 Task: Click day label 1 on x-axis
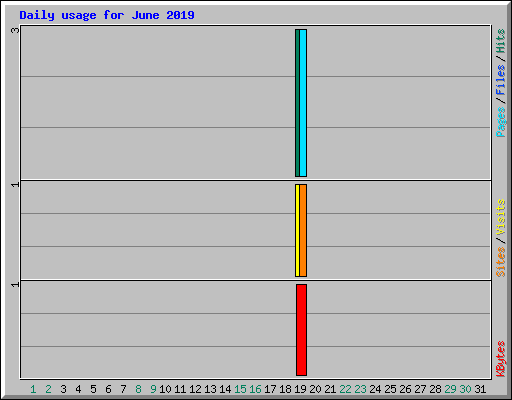pyautogui.click(x=33, y=389)
